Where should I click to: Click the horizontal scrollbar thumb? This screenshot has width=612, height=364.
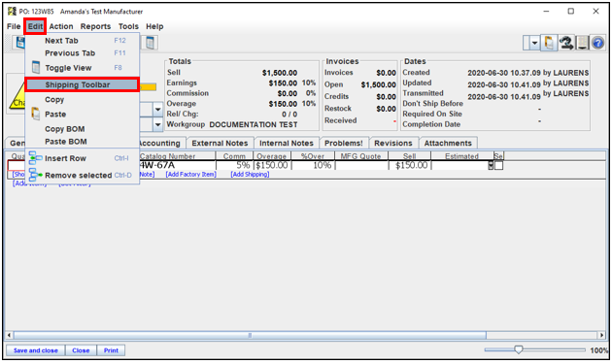(250, 335)
